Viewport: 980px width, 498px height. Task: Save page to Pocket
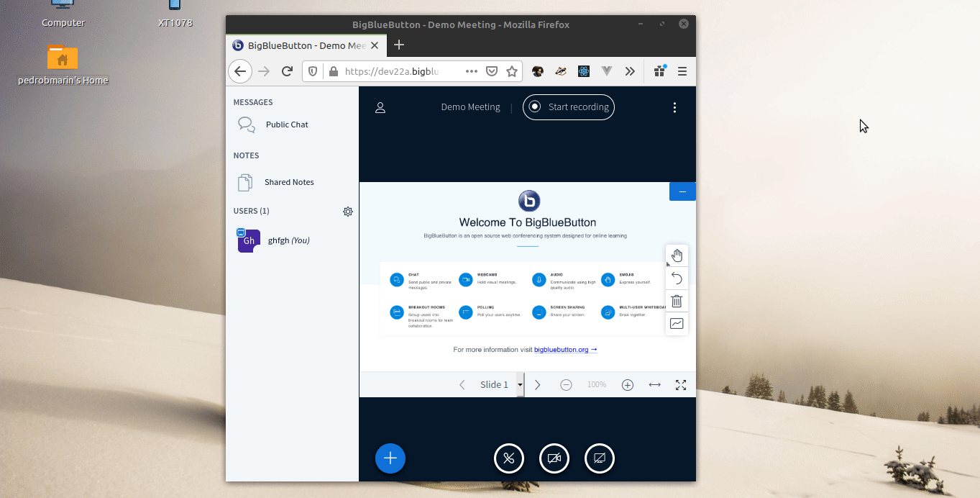[492, 71]
